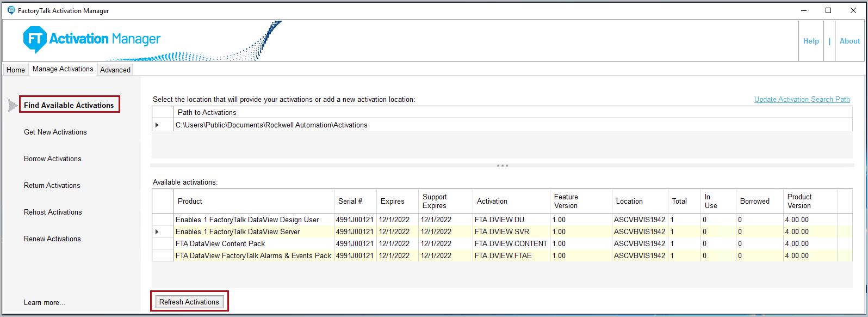Minimize the FactoryTalk Activation Manager window

point(803,10)
